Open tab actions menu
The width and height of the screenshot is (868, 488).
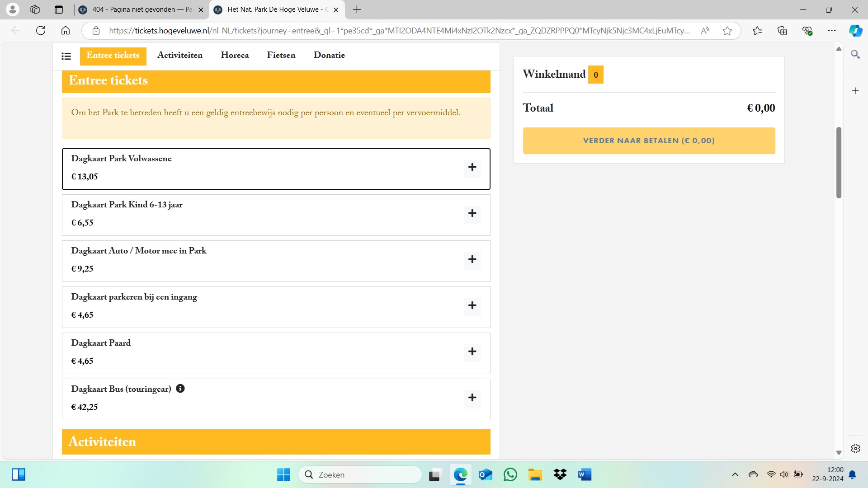pos(59,9)
